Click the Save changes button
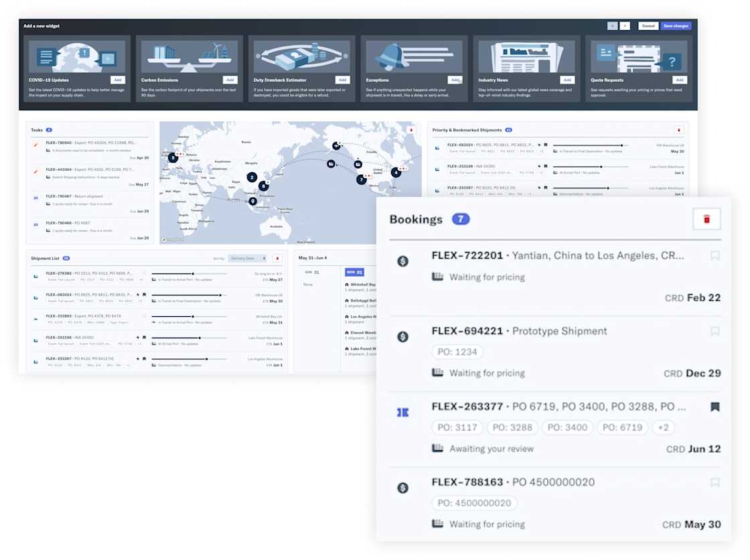Image resolution: width=750 pixels, height=560 pixels. [x=676, y=25]
